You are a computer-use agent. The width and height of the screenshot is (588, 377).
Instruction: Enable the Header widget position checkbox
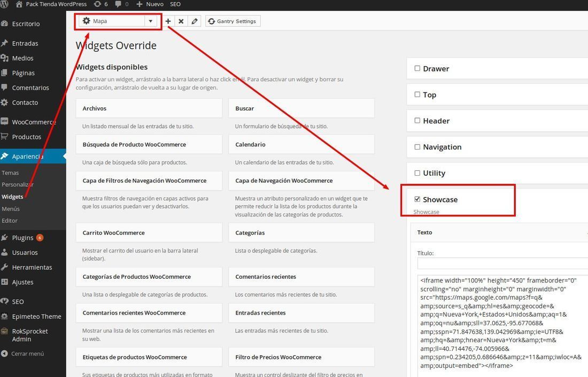[x=417, y=120]
